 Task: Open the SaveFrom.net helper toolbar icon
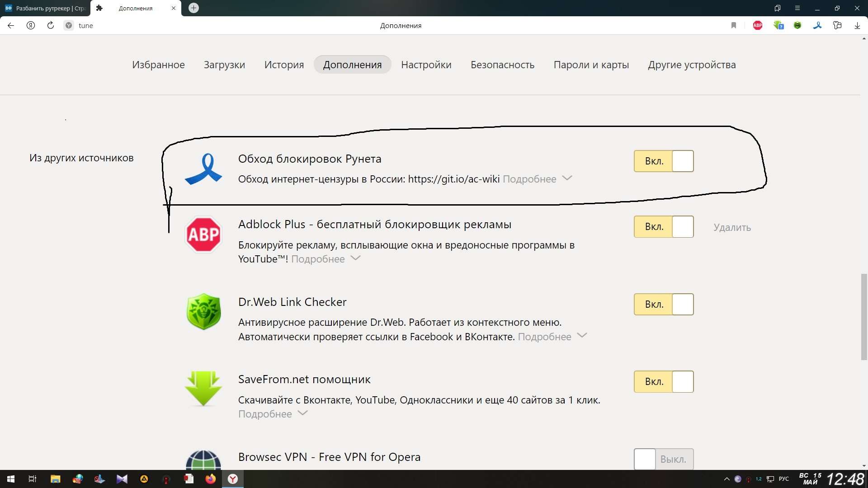coord(778,25)
